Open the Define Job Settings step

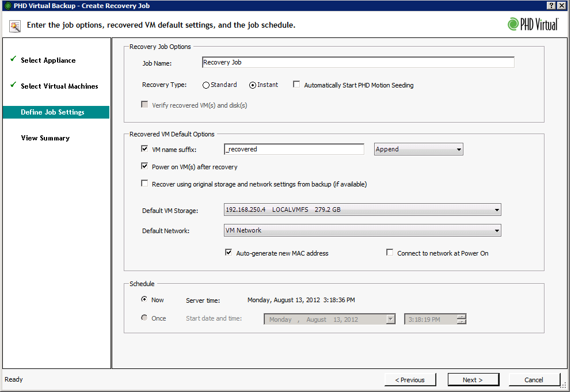[x=56, y=112]
